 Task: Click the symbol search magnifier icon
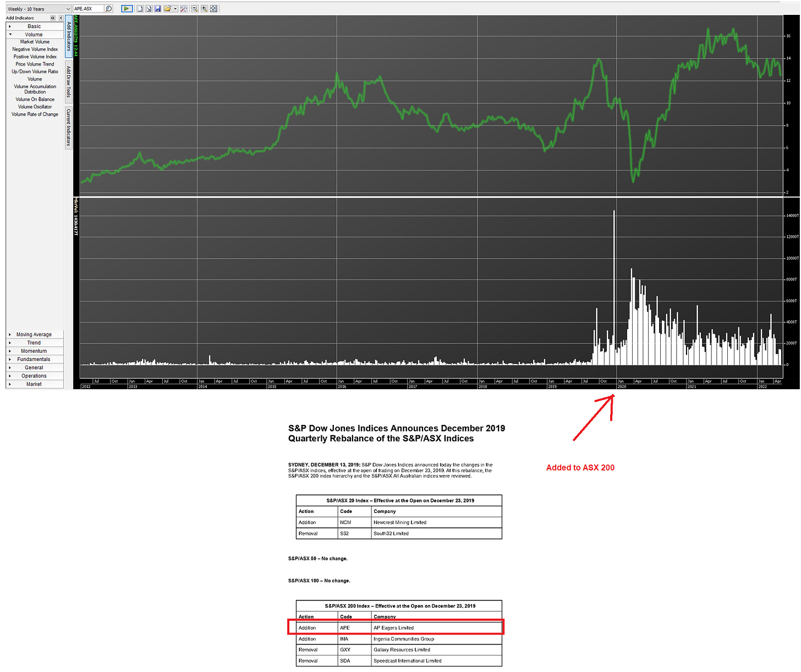coord(109,9)
